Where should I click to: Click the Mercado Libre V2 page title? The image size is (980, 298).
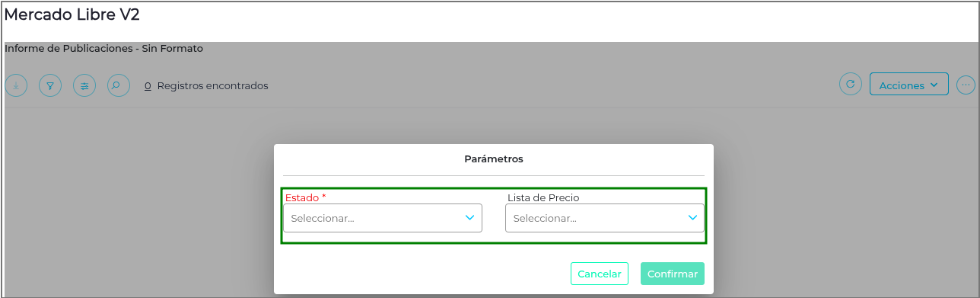point(72,14)
